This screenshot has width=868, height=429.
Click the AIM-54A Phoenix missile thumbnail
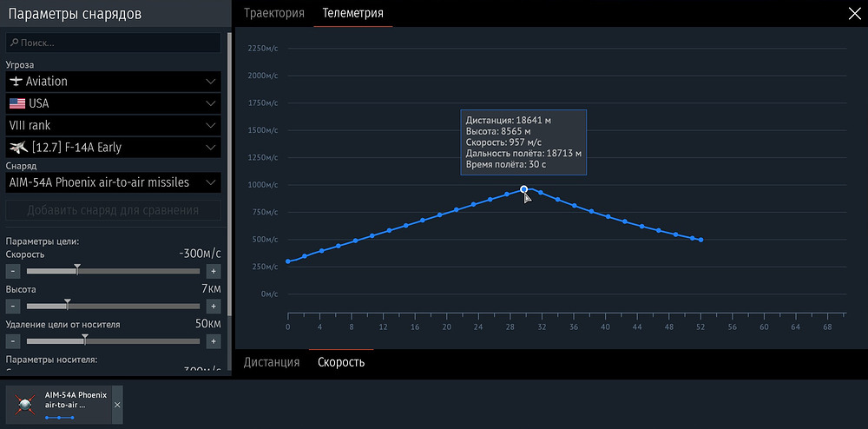pos(25,406)
